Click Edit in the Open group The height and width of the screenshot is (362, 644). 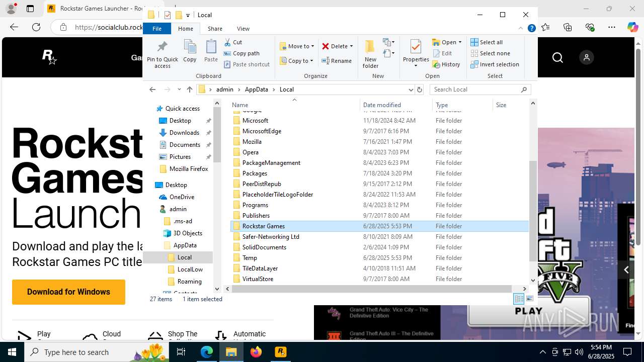tap(442, 53)
